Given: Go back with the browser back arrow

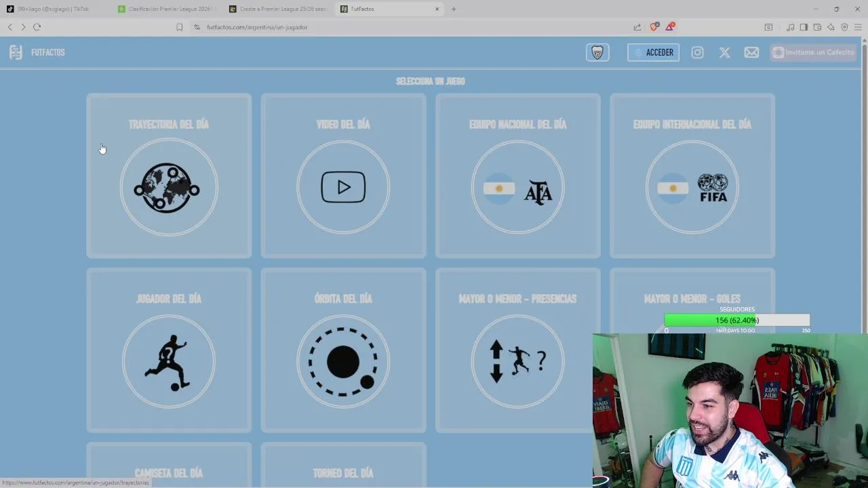Looking at the screenshot, I should click(9, 27).
